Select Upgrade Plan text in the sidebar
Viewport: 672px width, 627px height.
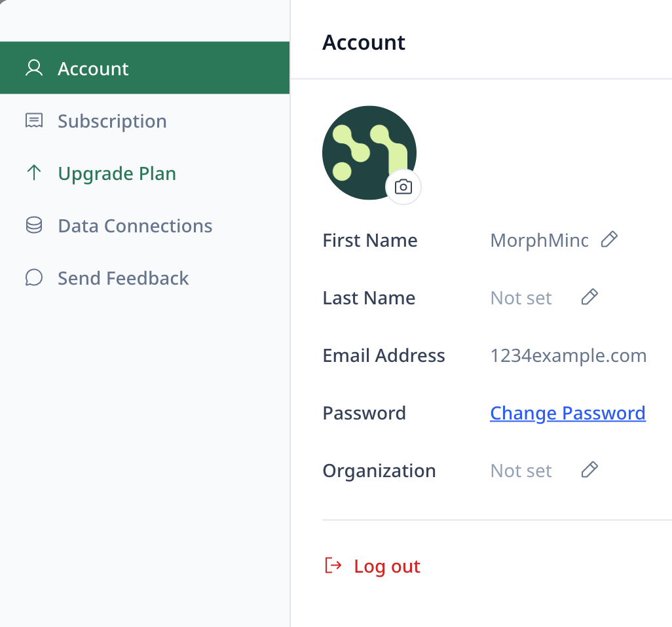117,173
